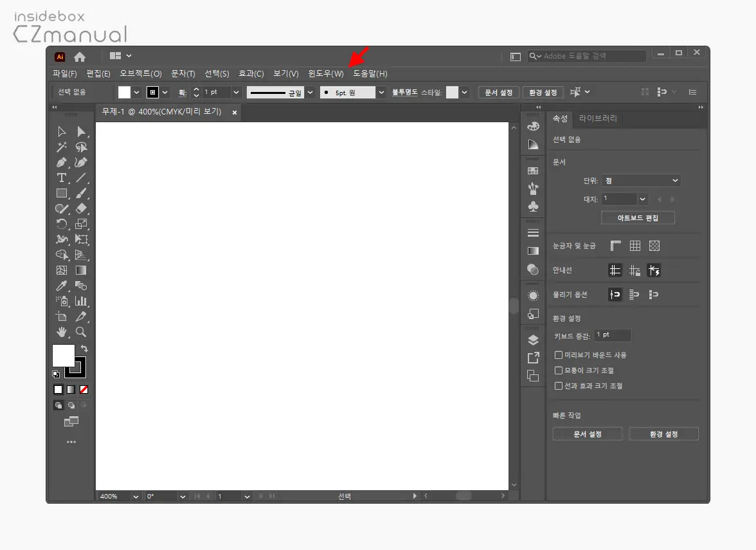Click 문서 설정 in control bar
Screen dimensions: 756x550
499,93
